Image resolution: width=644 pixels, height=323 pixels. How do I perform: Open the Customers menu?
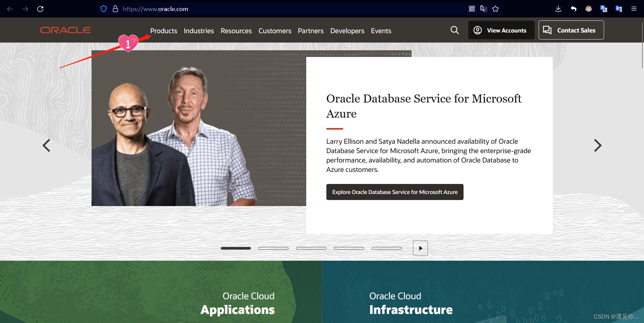coord(275,31)
